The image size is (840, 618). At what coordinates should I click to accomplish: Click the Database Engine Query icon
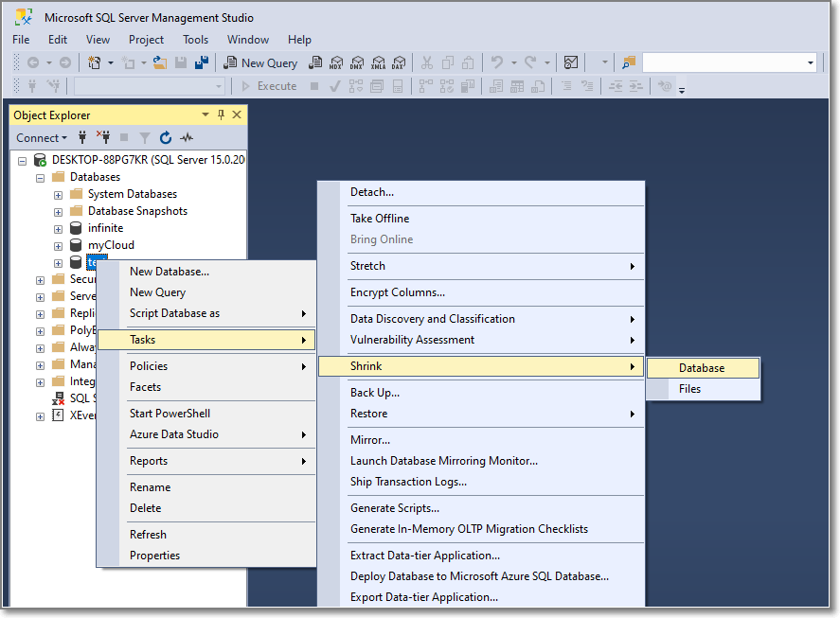pyautogui.click(x=315, y=62)
